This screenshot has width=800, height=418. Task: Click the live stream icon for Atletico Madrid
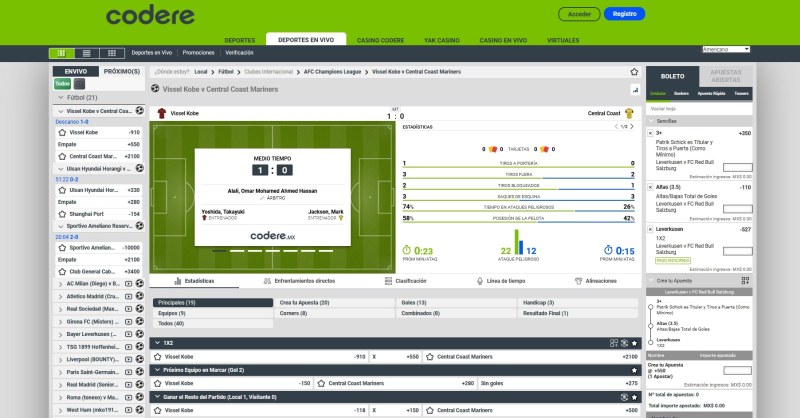(129, 296)
